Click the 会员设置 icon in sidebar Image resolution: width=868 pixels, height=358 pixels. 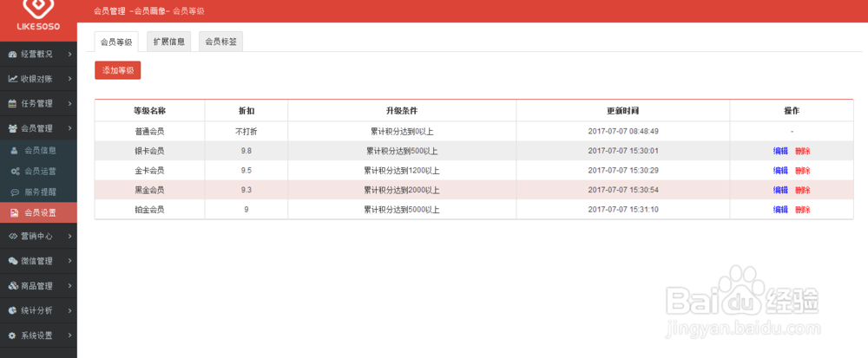(x=15, y=212)
